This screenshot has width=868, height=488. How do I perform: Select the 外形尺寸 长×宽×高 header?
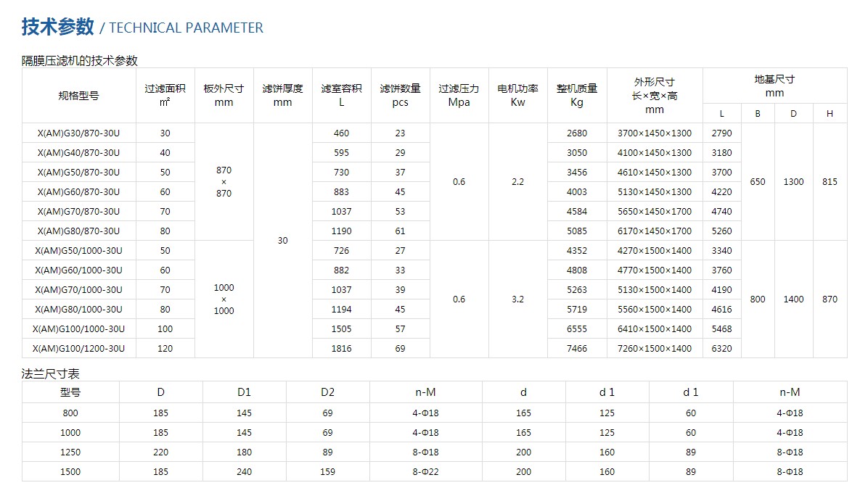tap(654, 95)
